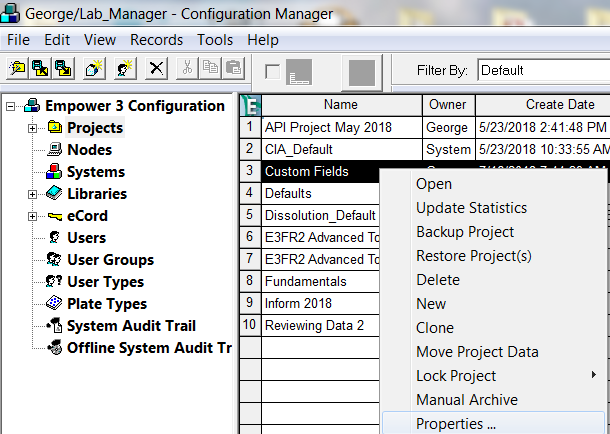Click the Paste clipboard toolbar icon

pyautogui.click(x=233, y=68)
